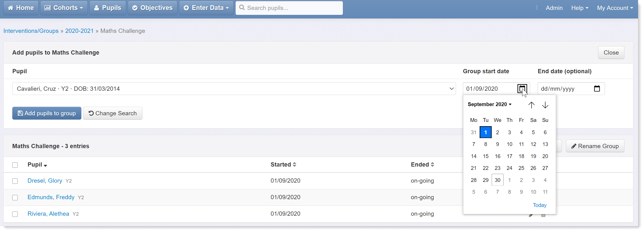Open the start date calendar picker icon

pos(522,88)
